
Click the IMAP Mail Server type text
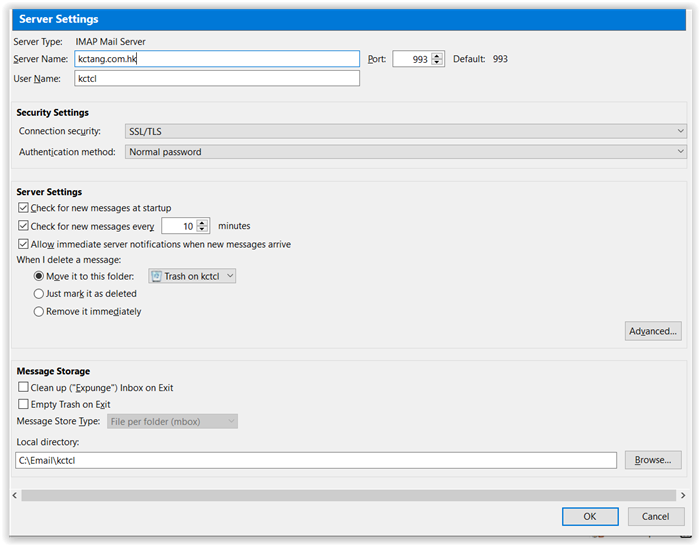point(110,42)
